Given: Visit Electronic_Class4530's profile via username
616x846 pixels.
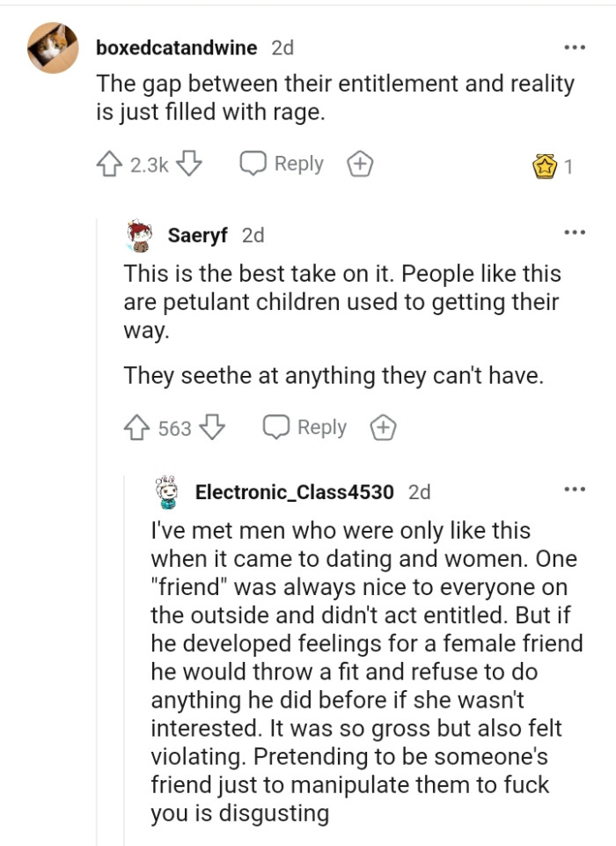Looking at the screenshot, I should [x=294, y=492].
